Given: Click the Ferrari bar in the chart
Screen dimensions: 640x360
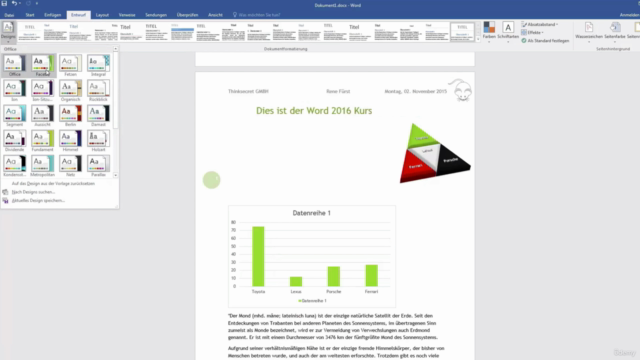Looking at the screenshot, I should coord(371,276).
